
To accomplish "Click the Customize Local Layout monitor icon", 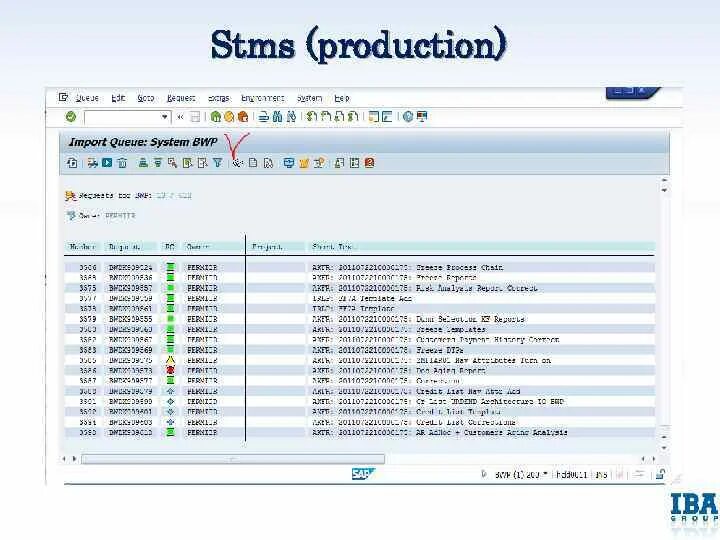I will tap(422, 117).
